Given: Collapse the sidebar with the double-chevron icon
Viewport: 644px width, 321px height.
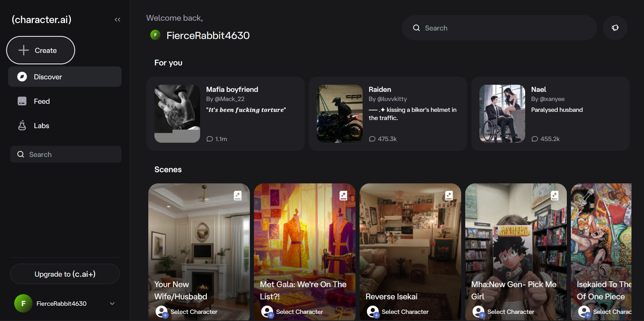Looking at the screenshot, I should coord(117,20).
